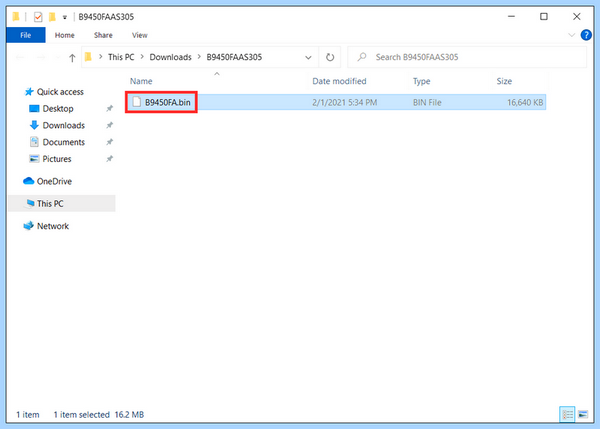
Task: Click the New folder icon in title bar
Action: click(x=52, y=17)
